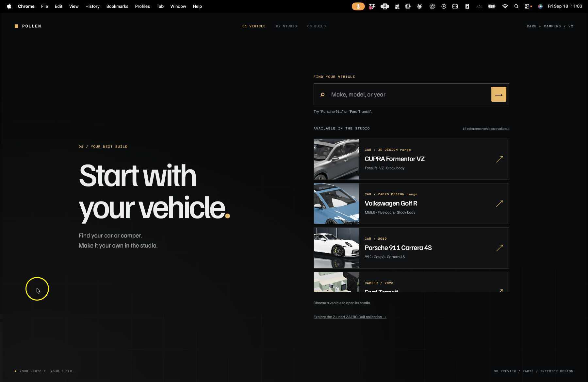The height and width of the screenshot is (382, 588).
Task: Open the 1Password menu bar icon
Action: point(408,6)
